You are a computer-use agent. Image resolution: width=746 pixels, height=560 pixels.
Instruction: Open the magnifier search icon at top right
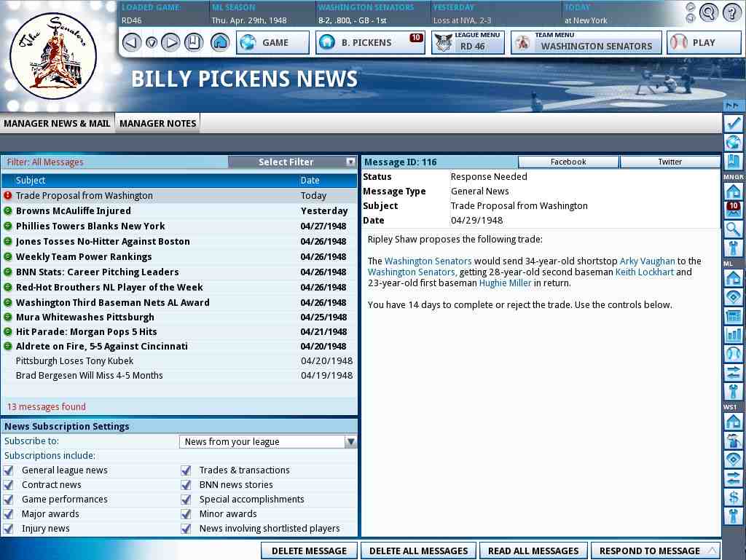pyautogui.click(x=708, y=12)
